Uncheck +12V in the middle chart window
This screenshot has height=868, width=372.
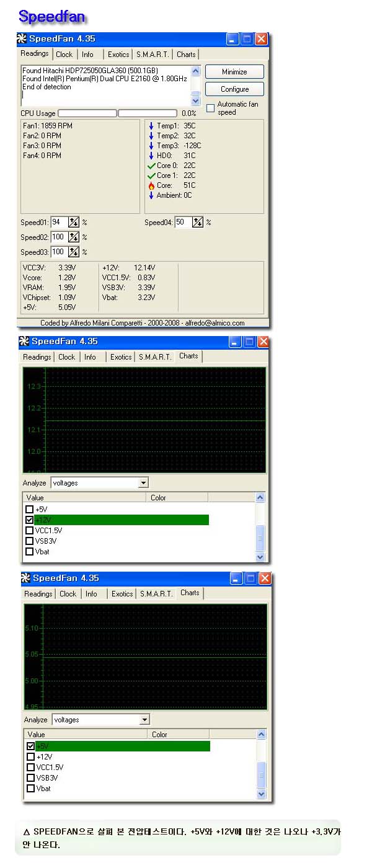pyautogui.click(x=29, y=520)
